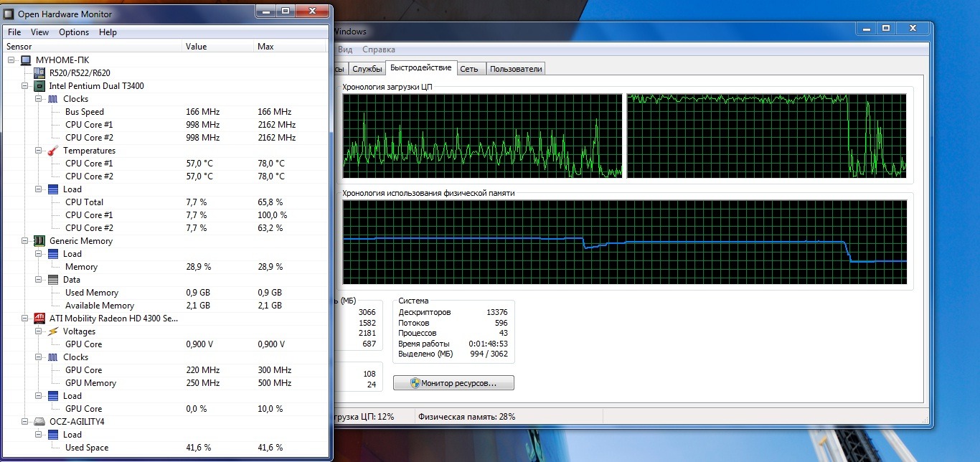Select the GPU Memory clock row
Viewport: 980px width, 462px height.
(166, 383)
